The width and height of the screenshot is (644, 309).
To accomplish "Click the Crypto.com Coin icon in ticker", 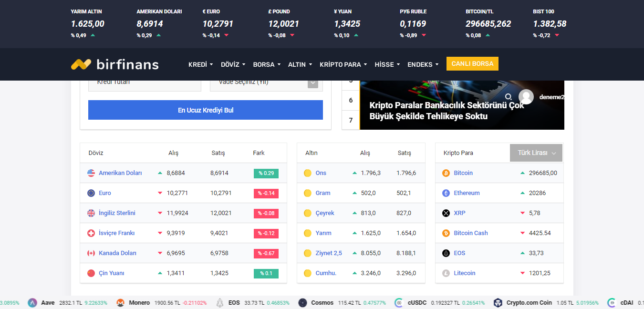I will [x=498, y=303].
